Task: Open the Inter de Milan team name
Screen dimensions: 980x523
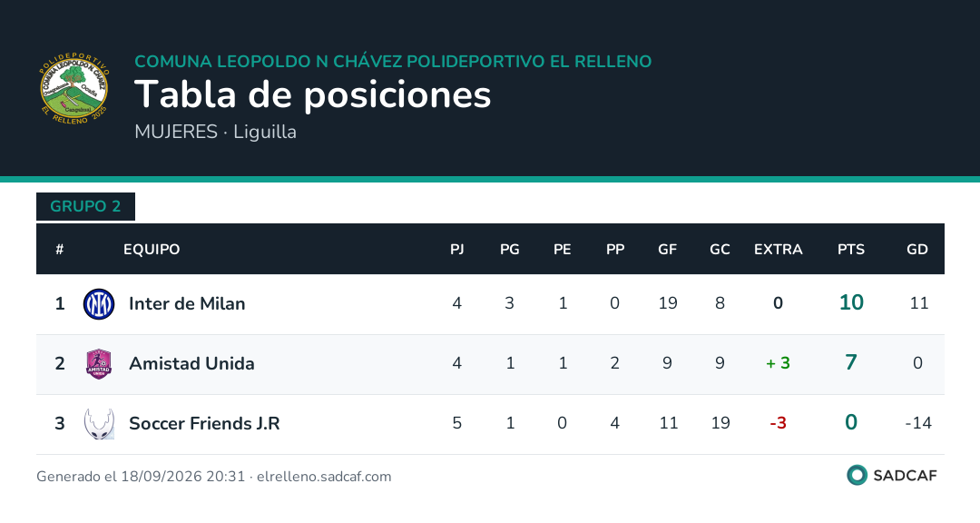Action: tap(187, 303)
